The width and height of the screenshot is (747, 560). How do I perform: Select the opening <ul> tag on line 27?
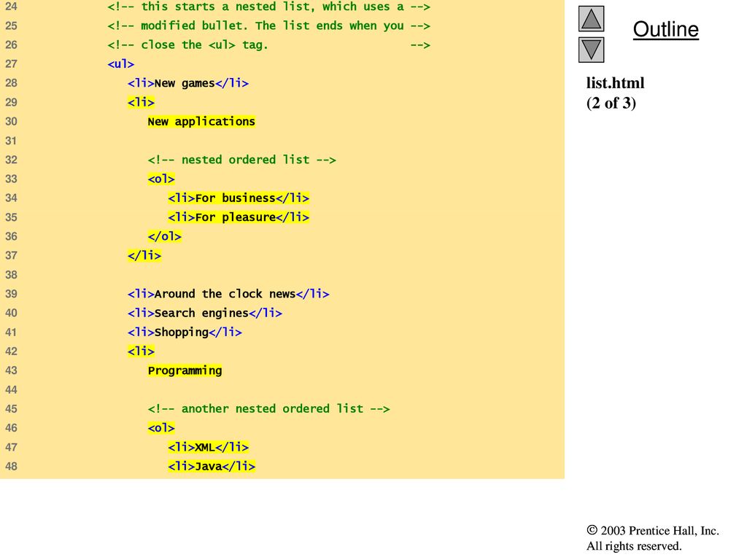click(121, 64)
